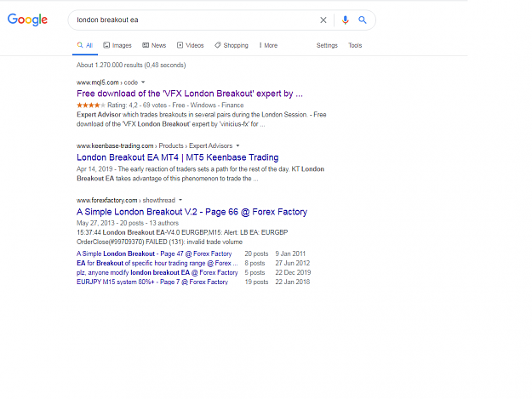The image size is (532, 399).
Task: Expand the mql5.com result dropdown arrow
Action: (x=143, y=82)
